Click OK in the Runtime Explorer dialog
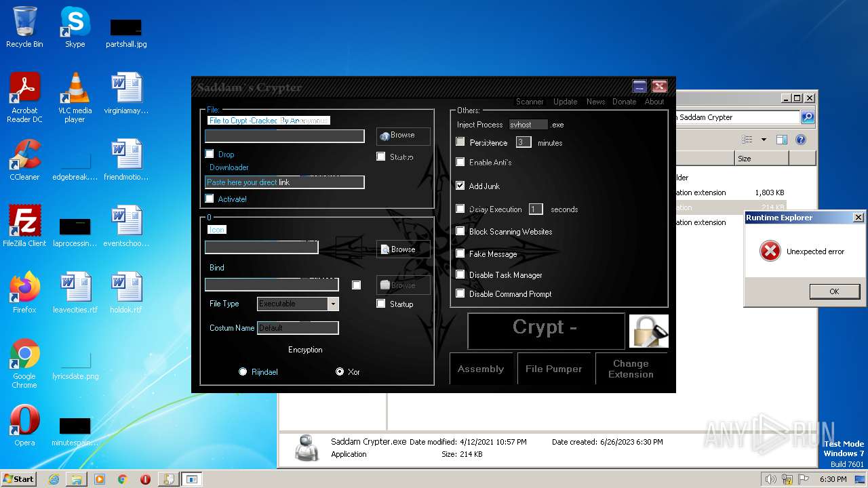Screen dimensions: 868x488 point(834,291)
